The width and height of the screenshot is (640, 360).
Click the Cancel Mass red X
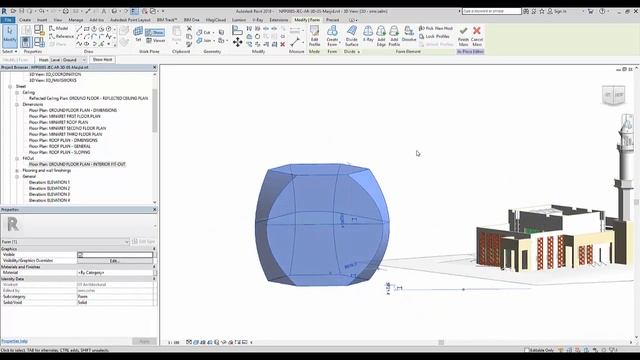click(x=477, y=36)
